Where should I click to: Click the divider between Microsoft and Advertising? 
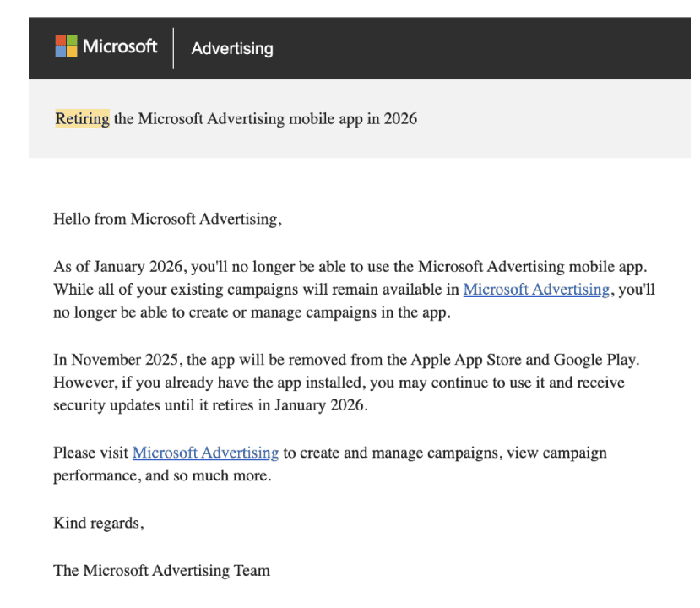pos(175,46)
